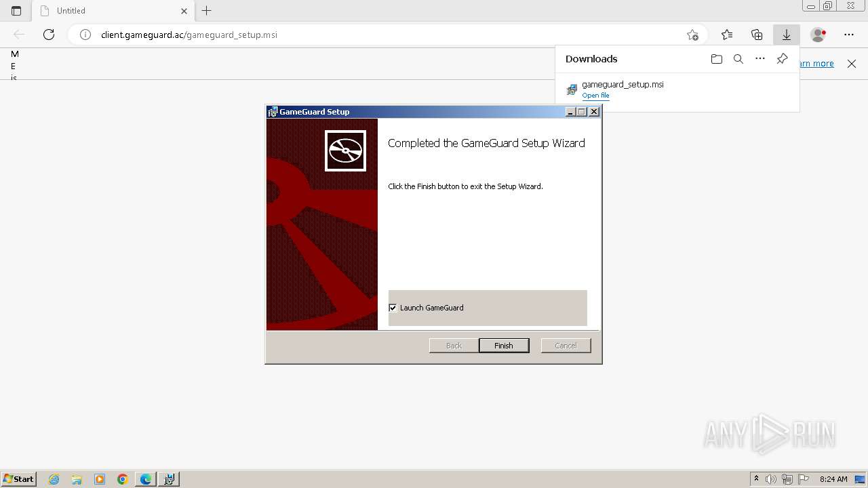Open the Windows Start menu

click(18, 479)
